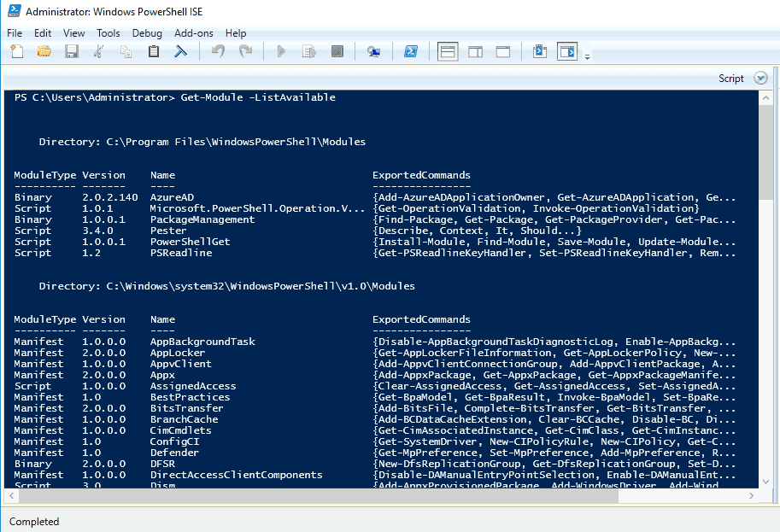
Task: Click the CimCmdlets module name
Action: (x=180, y=430)
